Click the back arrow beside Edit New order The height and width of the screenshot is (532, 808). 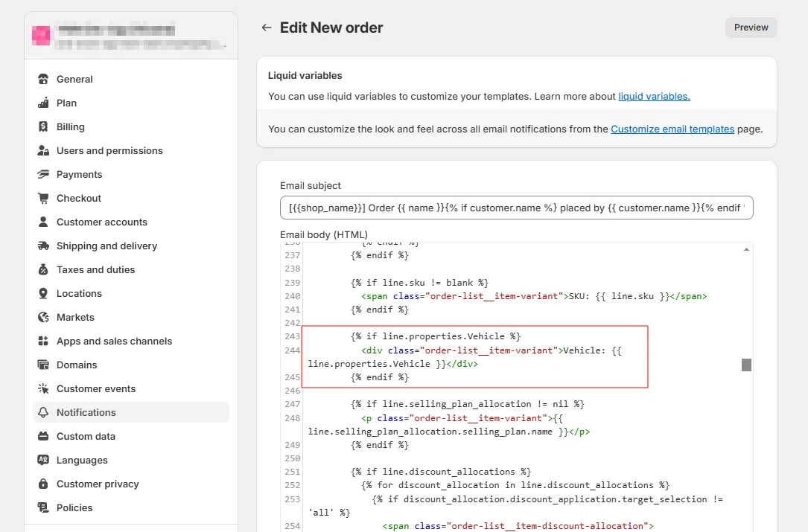coord(267,28)
